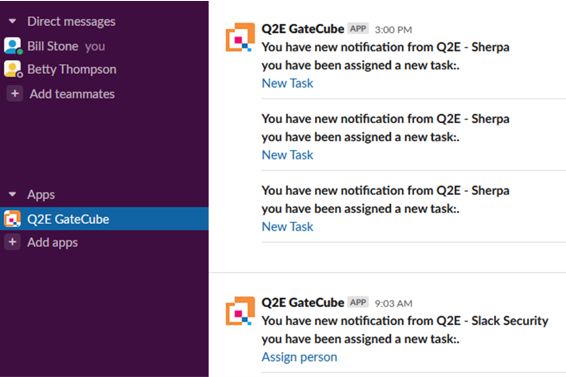The width and height of the screenshot is (566, 377).
Task: Click the plus icon beside Add apps
Action: (13, 242)
